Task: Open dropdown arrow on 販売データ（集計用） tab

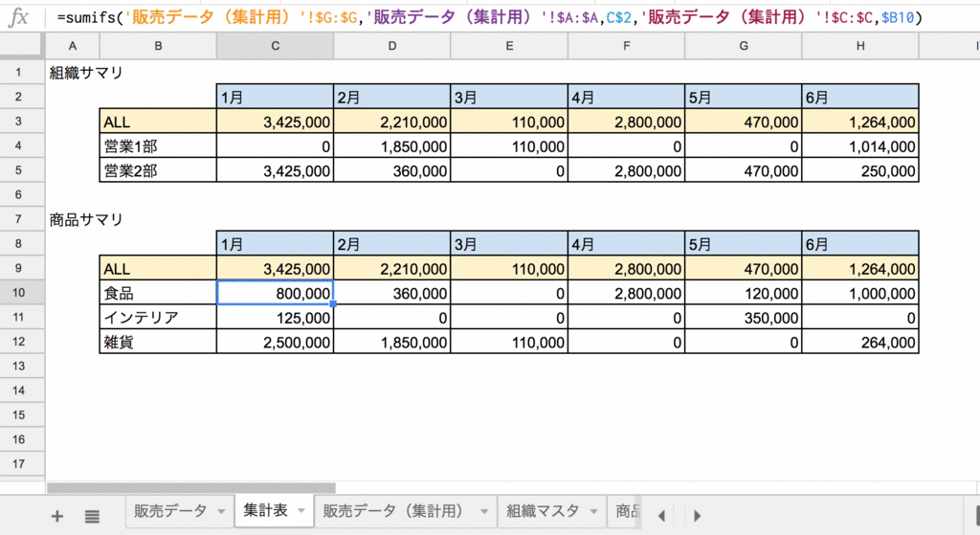Action: point(483,511)
